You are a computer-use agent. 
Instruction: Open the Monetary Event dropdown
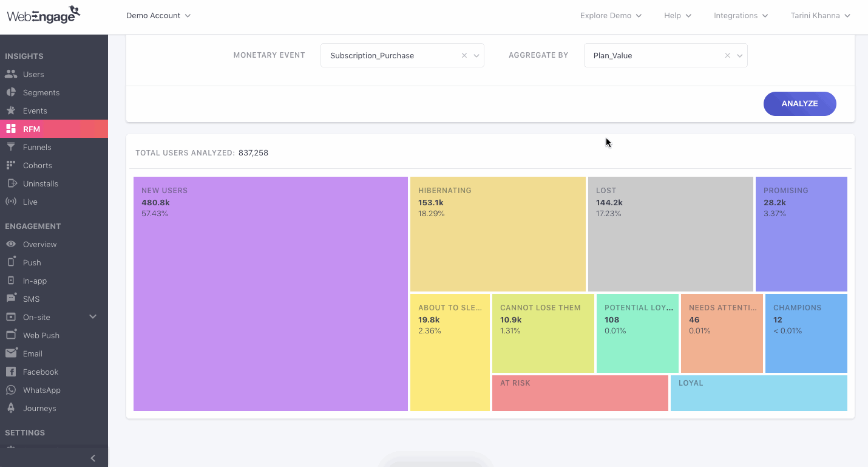(x=476, y=55)
